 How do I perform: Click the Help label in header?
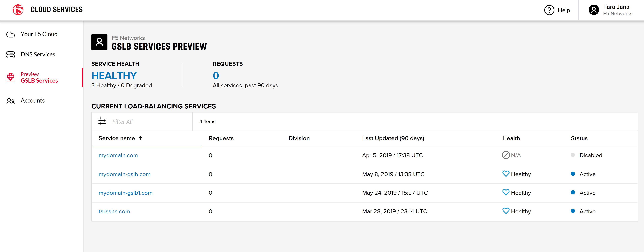click(x=564, y=10)
